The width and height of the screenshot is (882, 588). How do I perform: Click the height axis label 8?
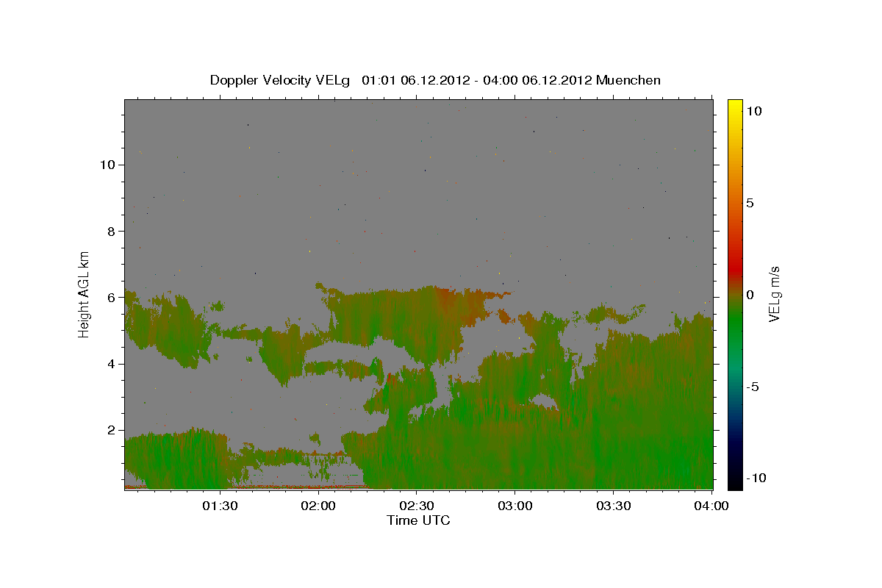[110, 231]
